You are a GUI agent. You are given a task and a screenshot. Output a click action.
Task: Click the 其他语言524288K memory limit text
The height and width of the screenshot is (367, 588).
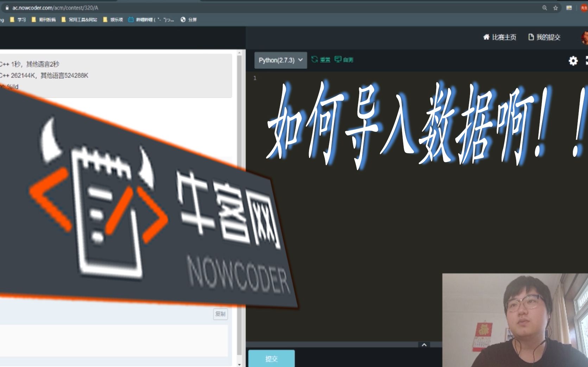click(x=64, y=76)
